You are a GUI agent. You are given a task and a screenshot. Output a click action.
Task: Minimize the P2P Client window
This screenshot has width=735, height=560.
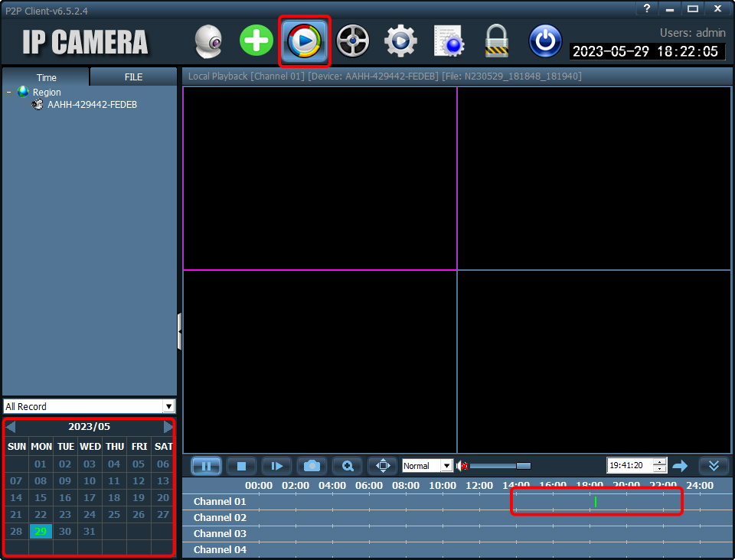click(670, 8)
